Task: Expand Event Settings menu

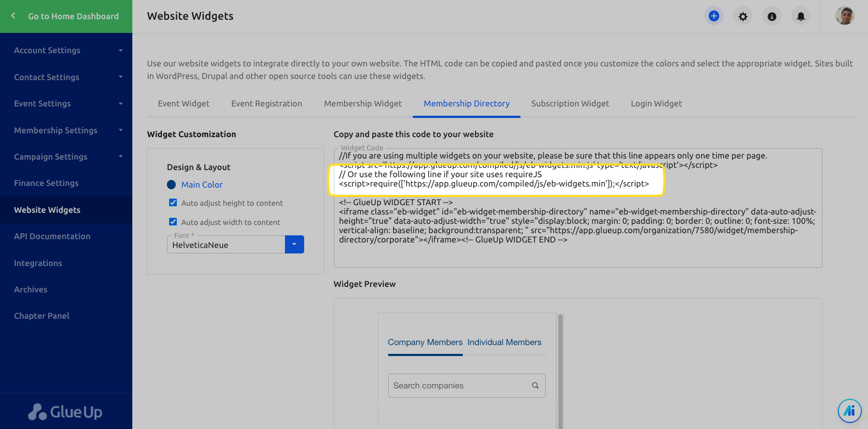Action: (x=66, y=104)
